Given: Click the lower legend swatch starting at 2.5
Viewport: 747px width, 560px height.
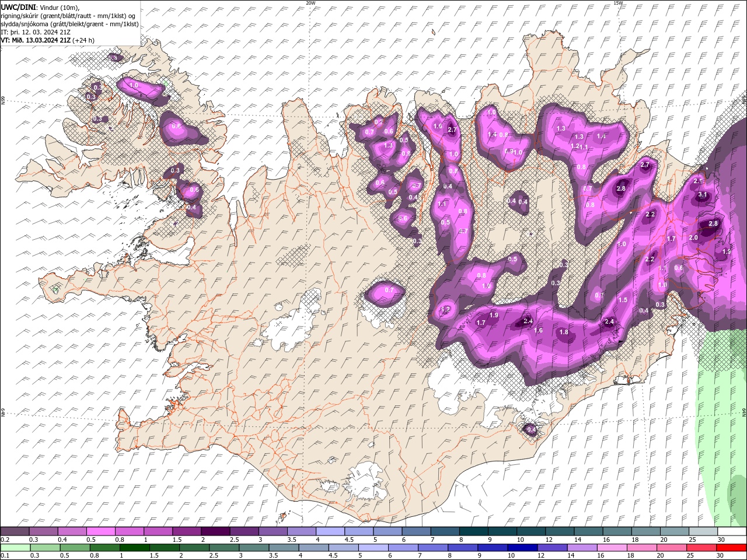Looking at the screenshot, I should [x=224, y=548].
